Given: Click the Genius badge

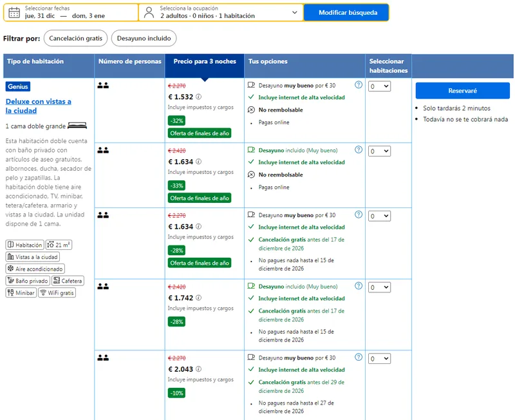Looking at the screenshot, I should 18,86.
